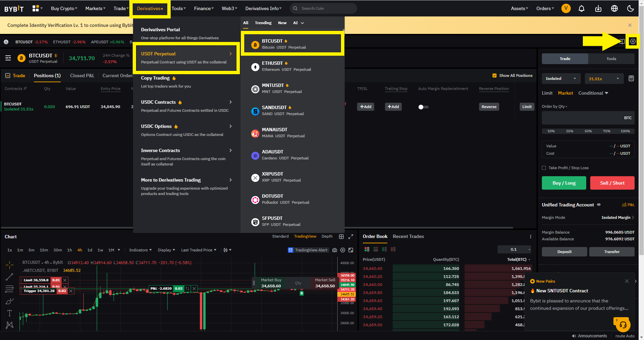Enable the Take Profit / Stop Loss checkbox

[544, 168]
